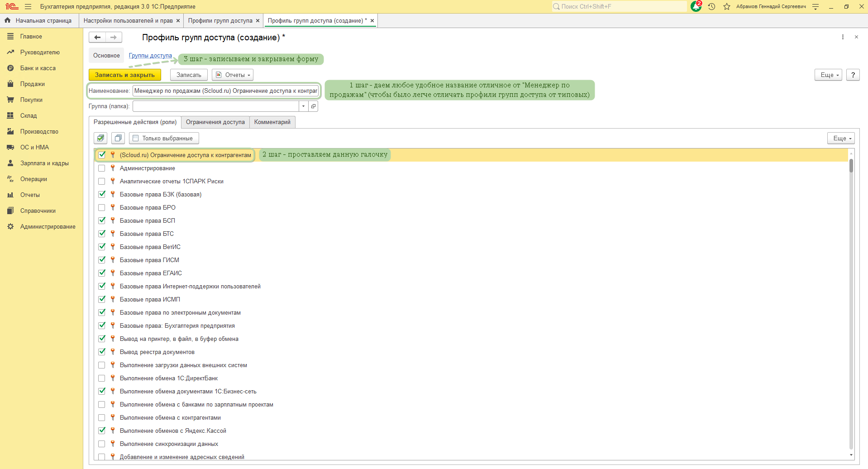Open notifications bell icon

(696, 6)
